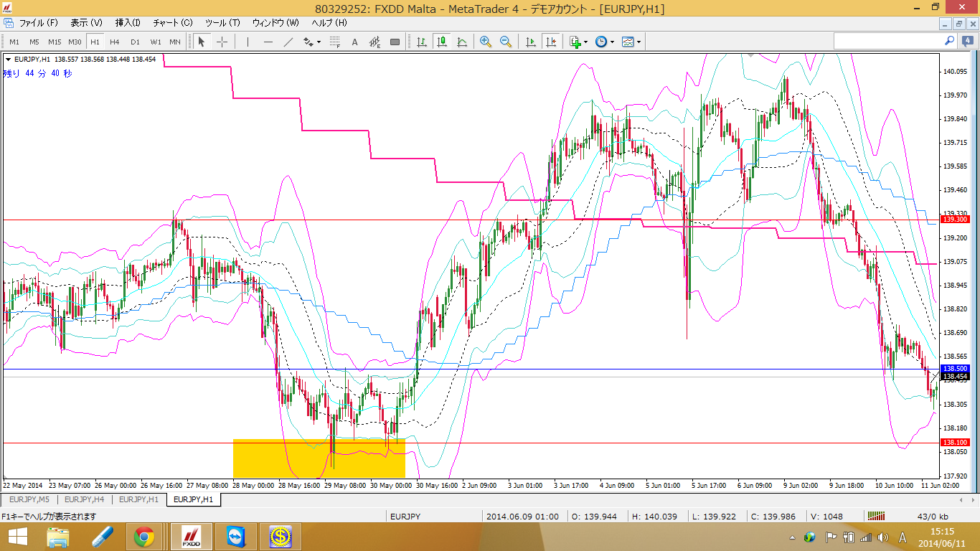This screenshot has width=980, height=551.
Task: Activate the crosshair tool
Action: (222, 42)
